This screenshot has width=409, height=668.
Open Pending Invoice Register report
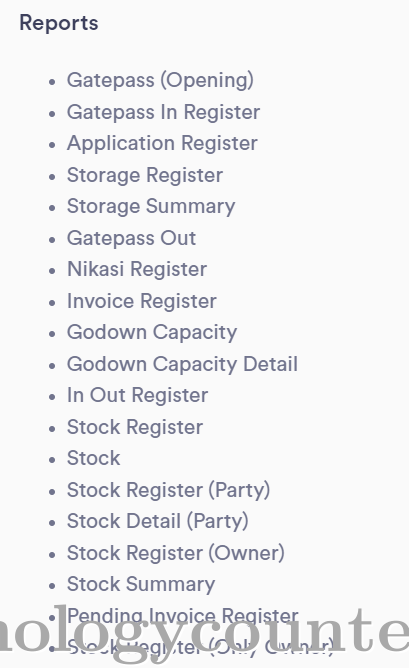click(182, 616)
